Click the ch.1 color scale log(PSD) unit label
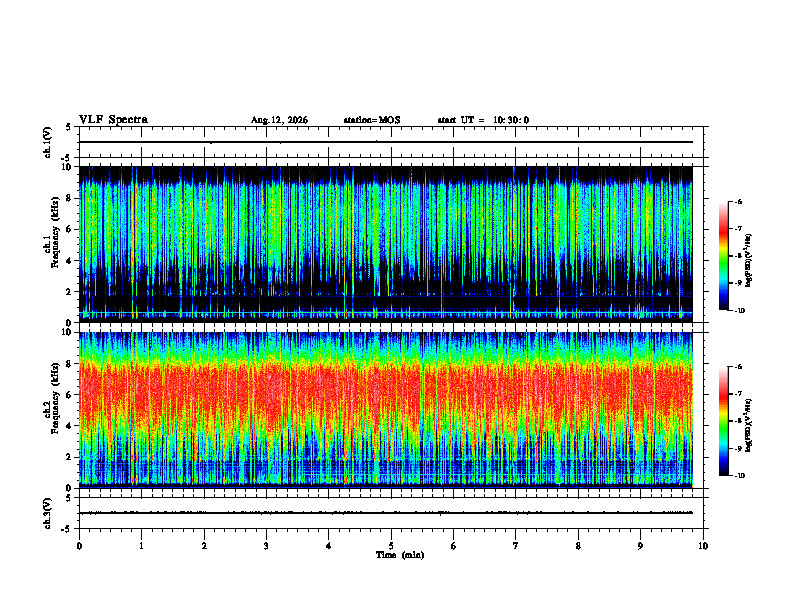792x612 pixels. [x=749, y=260]
